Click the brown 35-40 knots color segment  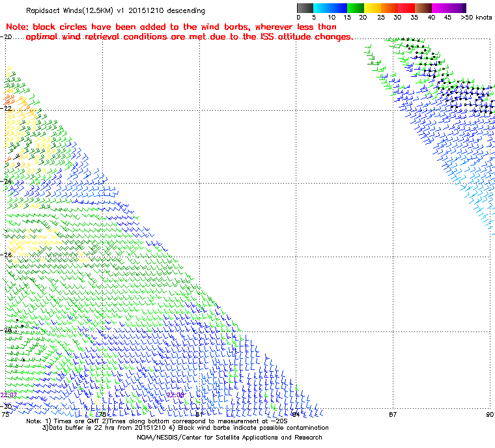coord(423,8)
